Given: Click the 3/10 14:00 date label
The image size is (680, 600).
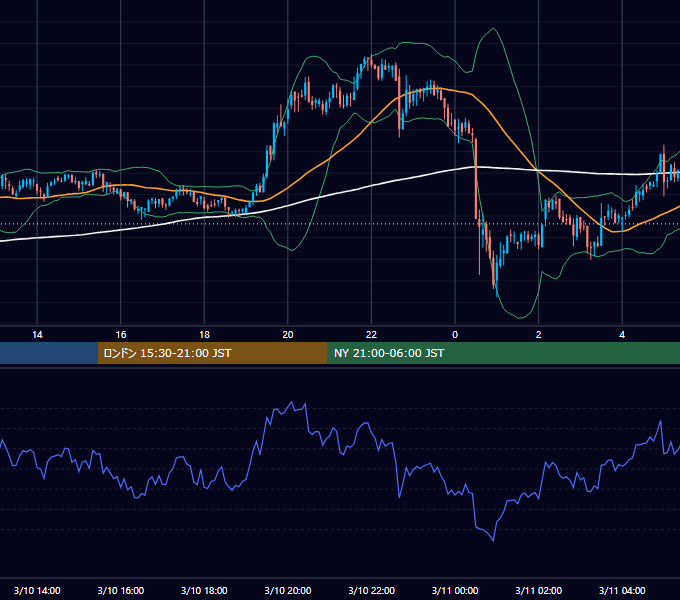Looking at the screenshot, I should [x=37, y=590].
